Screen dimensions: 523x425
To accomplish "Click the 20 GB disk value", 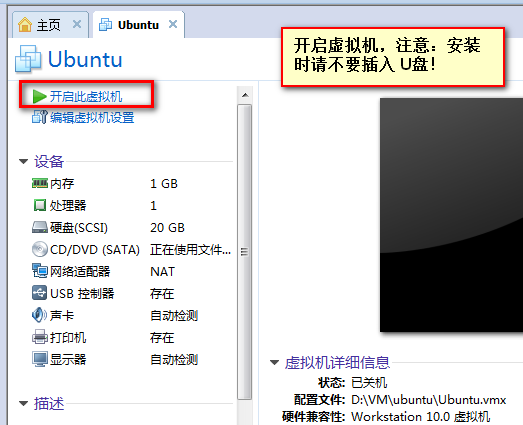I will (x=167, y=228).
